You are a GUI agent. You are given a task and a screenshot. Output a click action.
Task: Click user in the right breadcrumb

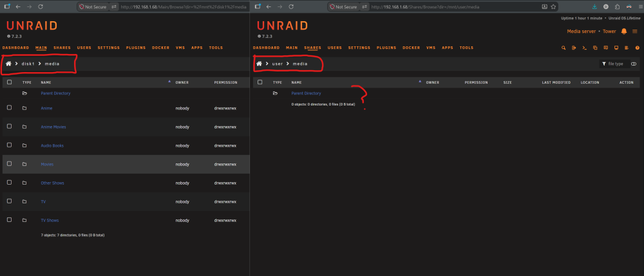click(x=277, y=64)
